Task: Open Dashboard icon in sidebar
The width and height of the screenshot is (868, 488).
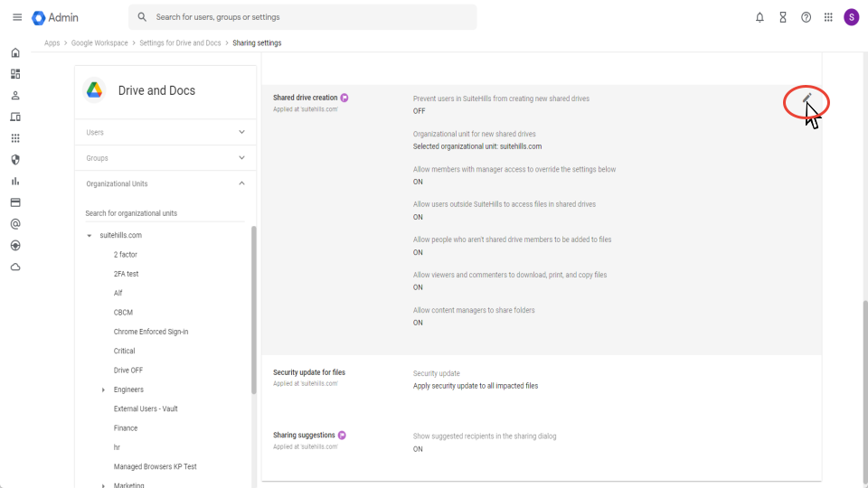Action: pyautogui.click(x=15, y=74)
